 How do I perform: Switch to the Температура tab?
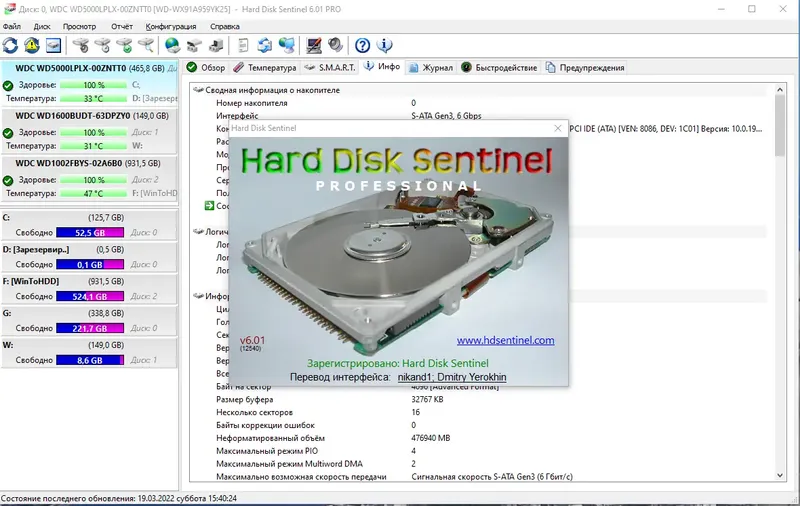(x=264, y=67)
